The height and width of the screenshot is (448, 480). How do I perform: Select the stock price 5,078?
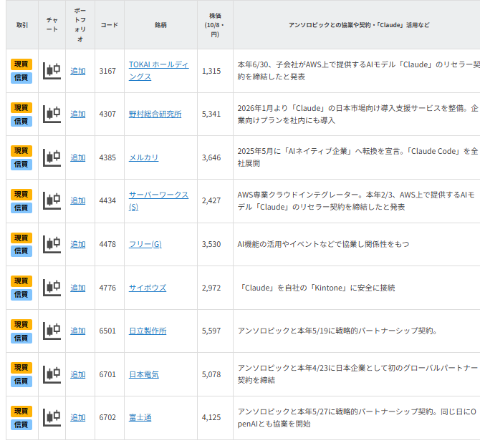click(x=211, y=374)
